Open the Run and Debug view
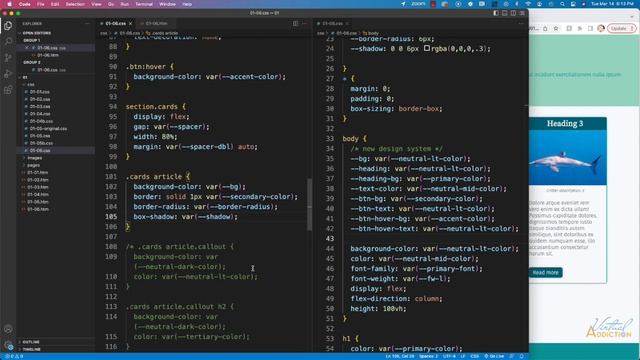This screenshot has height=360, width=640. pos(8,74)
